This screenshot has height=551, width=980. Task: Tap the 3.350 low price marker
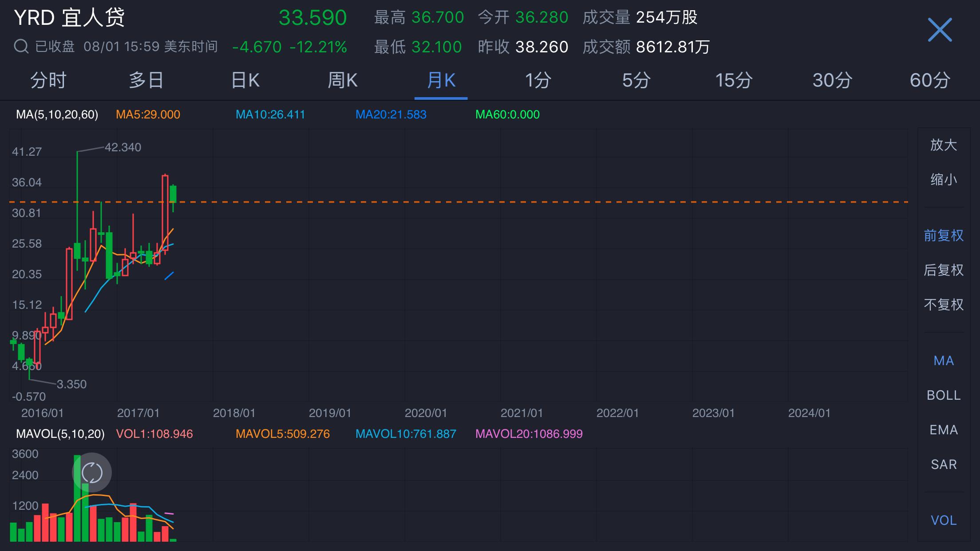[71, 384]
